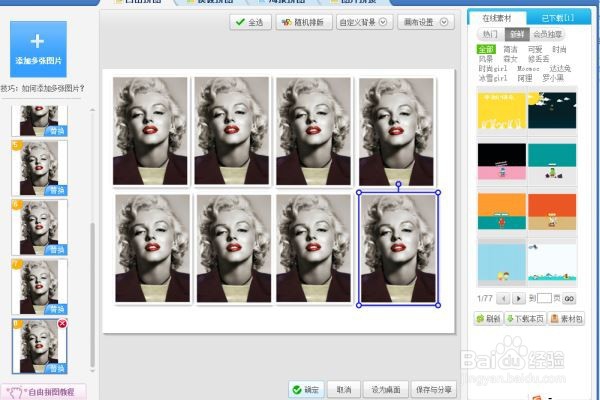The width and height of the screenshot is (600, 400).
Task: Choose the 阿狸 category
Action: click(x=525, y=78)
